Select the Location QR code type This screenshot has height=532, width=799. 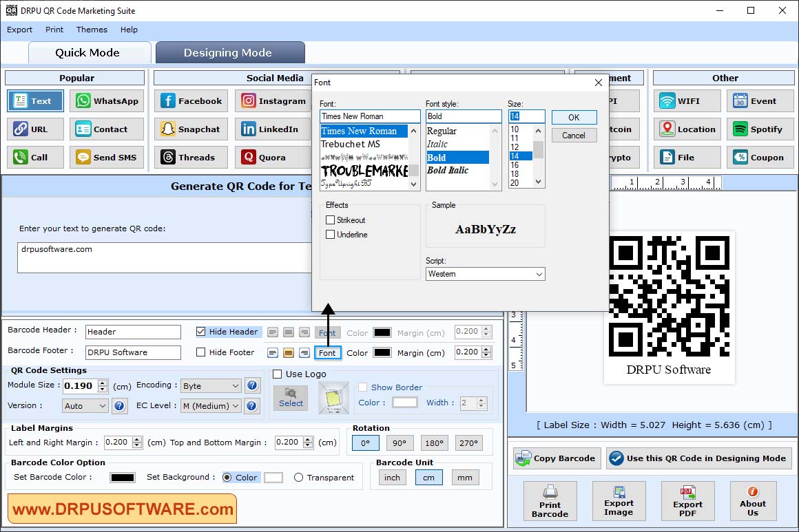pyautogui.click(x=687, y=129)
